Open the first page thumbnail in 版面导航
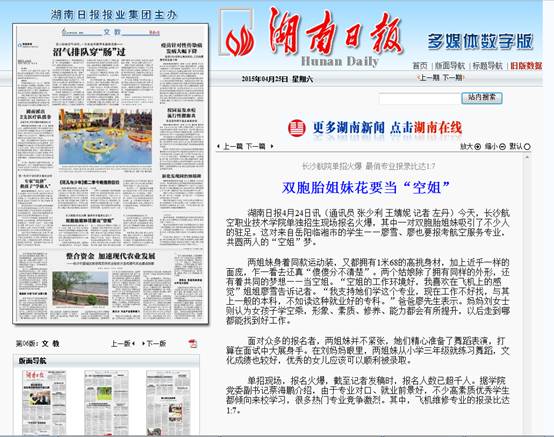This screenshot has height=437, width=554. (x=44, y=402)
